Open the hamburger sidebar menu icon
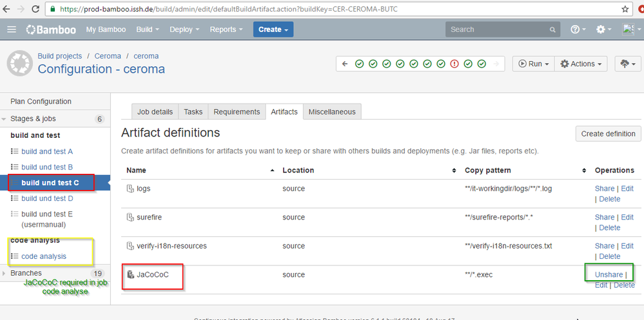Image resolution: width=644 pixels, height=320 pixels. 12,30
